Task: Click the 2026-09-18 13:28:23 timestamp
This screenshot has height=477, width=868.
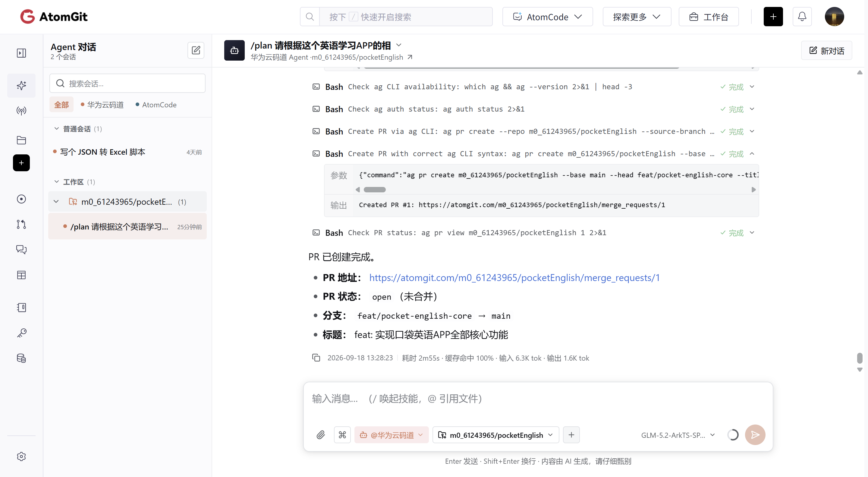Action: (x=360, y=358)
